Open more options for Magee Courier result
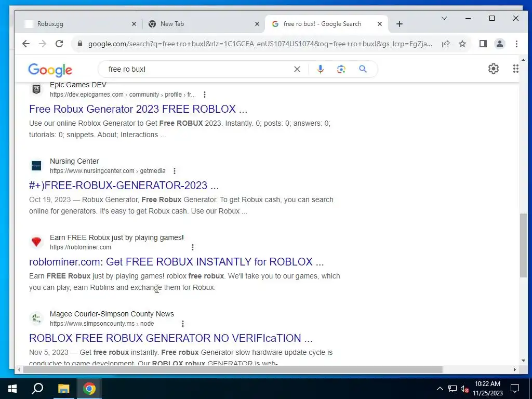The width and height of the screenshot is (532, 399). point(182,324)
